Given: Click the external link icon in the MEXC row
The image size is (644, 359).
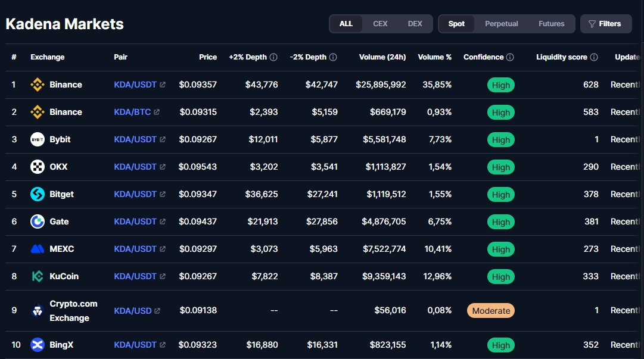Looking at the screenshot, I should coord(163,249).
